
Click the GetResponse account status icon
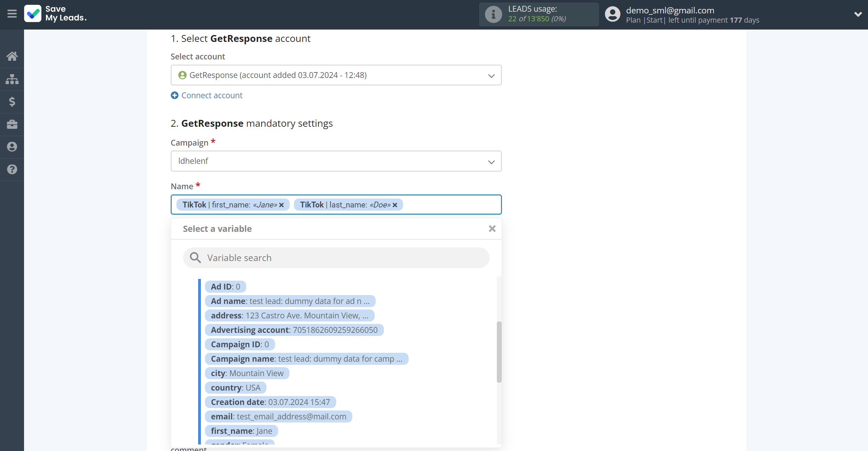coord(182,75)
